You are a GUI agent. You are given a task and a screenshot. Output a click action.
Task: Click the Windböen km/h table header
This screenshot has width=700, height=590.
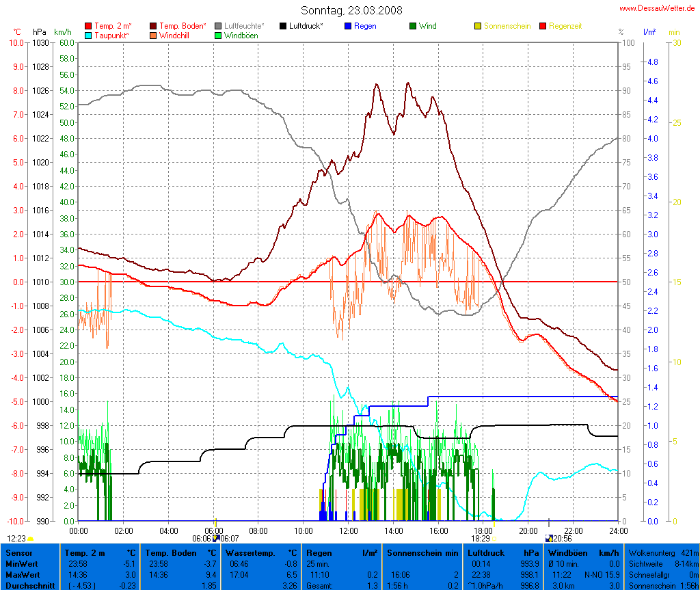click(567, 552)
